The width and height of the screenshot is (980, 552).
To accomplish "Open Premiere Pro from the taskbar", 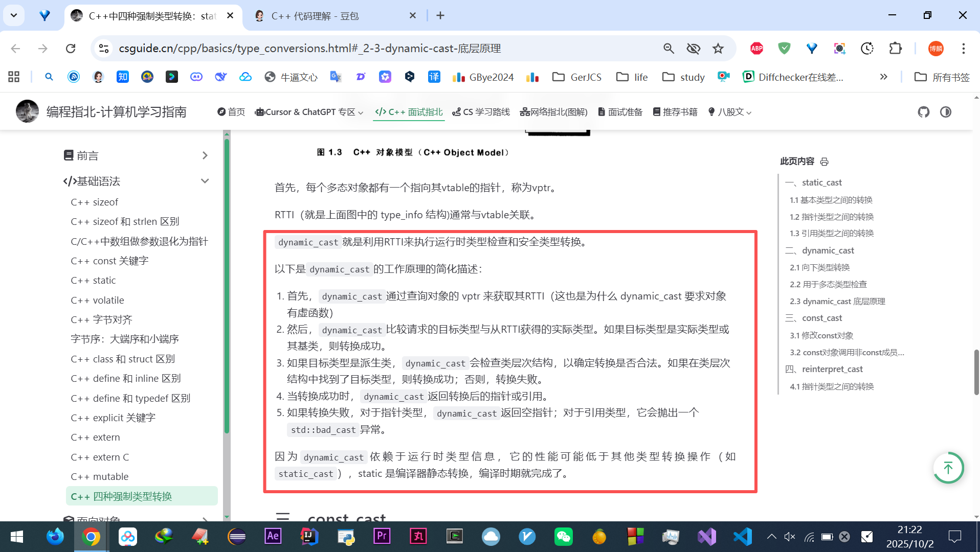I will 382,536.
